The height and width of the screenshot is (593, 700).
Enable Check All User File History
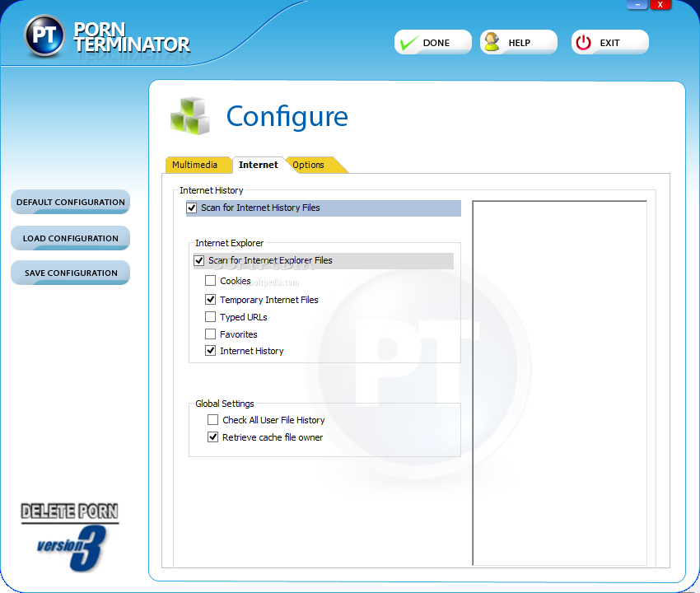pos(213,420)
